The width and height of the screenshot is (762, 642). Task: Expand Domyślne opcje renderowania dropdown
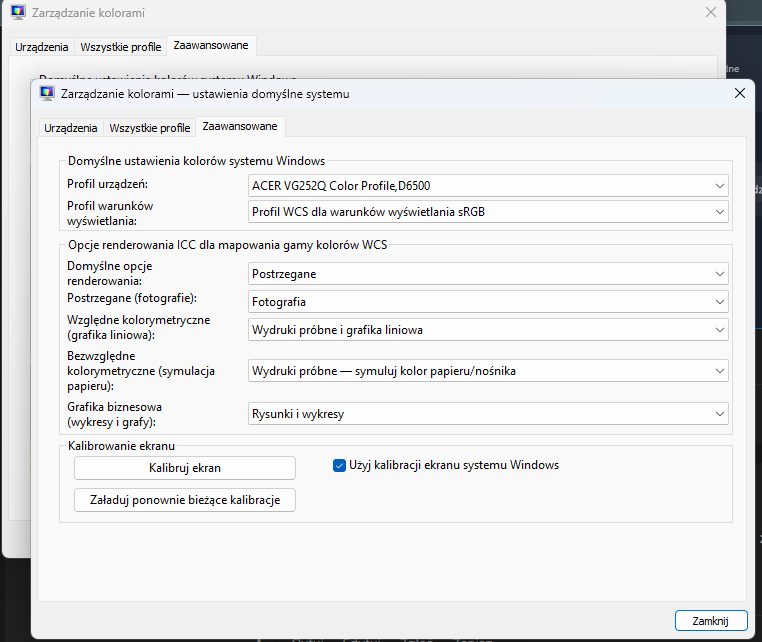[488, 274]
